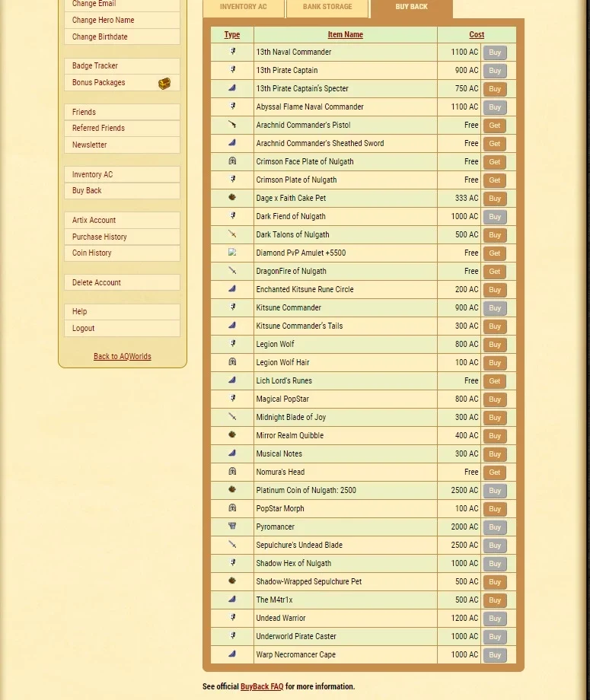
Task: Open Coin History in sidebar
Action: coord(122,253)
